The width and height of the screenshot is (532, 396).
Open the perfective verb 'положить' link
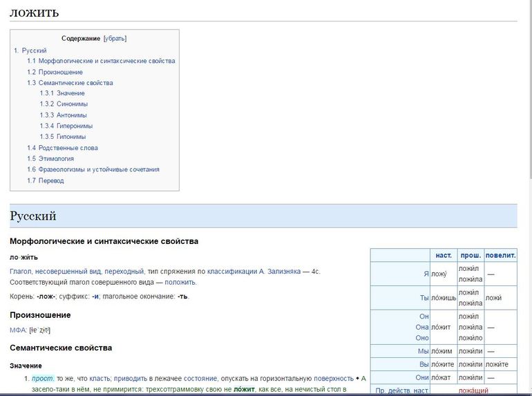(180, 282)
